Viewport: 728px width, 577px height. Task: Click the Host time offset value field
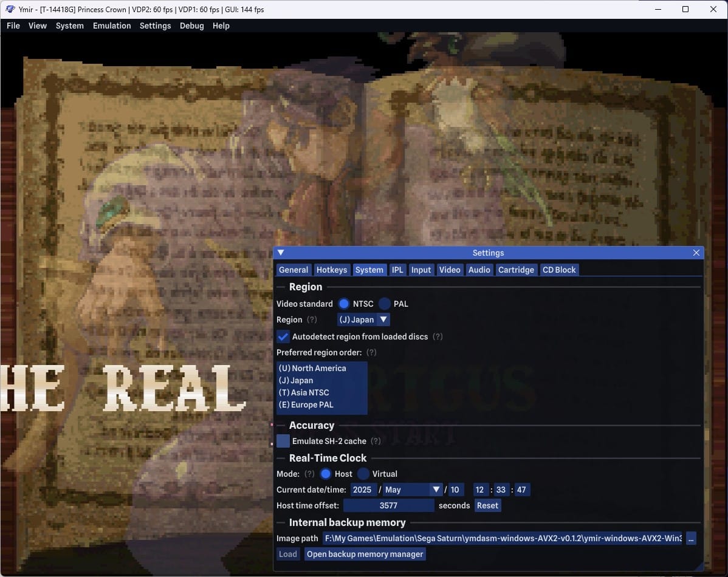click(x=388, y=505)
